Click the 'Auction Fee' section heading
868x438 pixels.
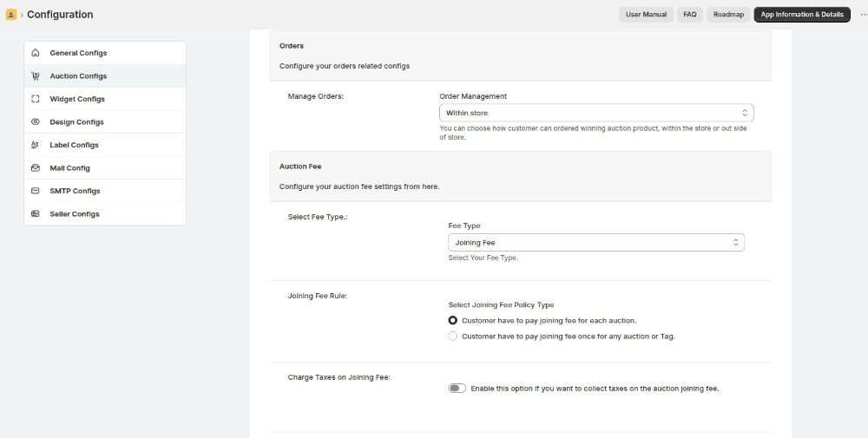pos(300,167)
